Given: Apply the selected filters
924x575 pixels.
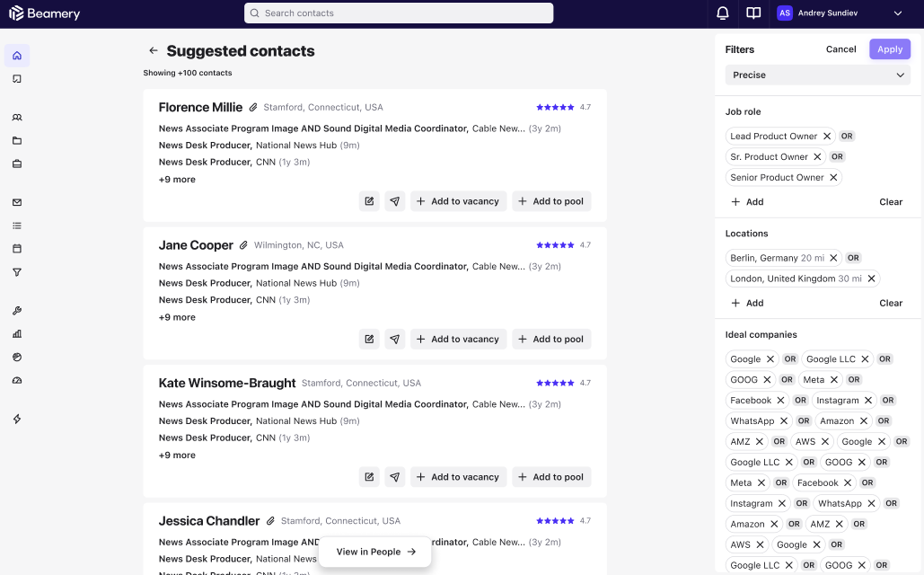Looking at the screenshot, I should tap(889, 49).
